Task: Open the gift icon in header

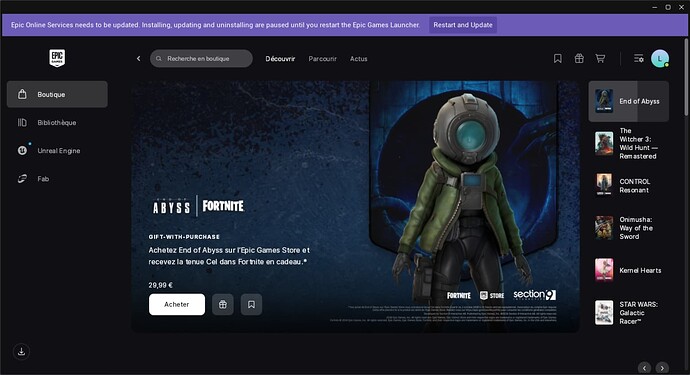Action: coord(579,59)
